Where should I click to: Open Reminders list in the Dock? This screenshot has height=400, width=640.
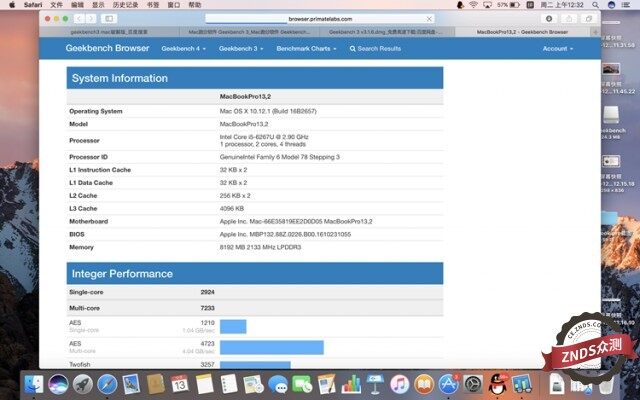pos(229,384)
